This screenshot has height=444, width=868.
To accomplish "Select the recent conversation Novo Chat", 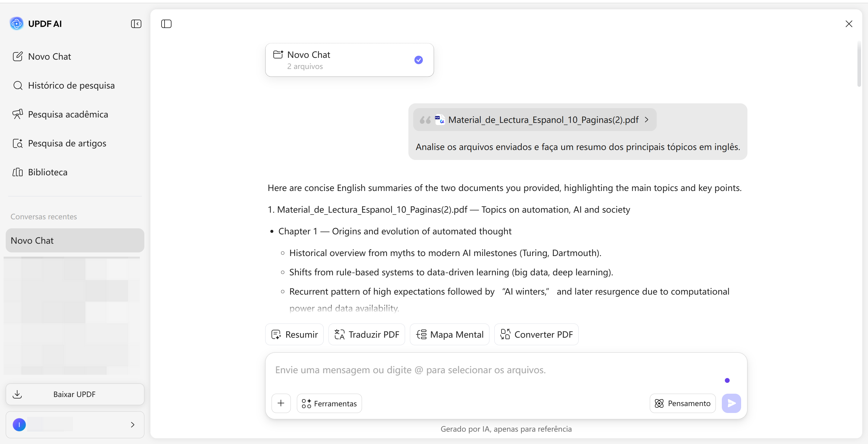I will coord(75,241).
